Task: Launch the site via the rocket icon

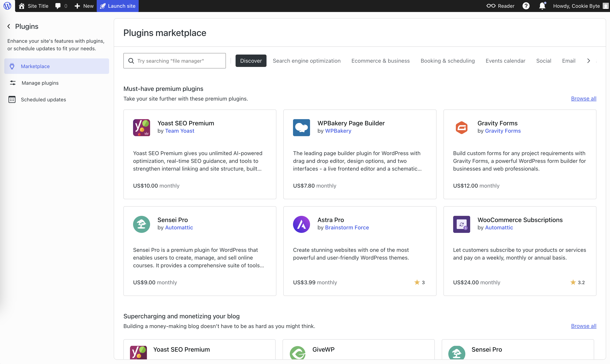Action: click(103, 6)
